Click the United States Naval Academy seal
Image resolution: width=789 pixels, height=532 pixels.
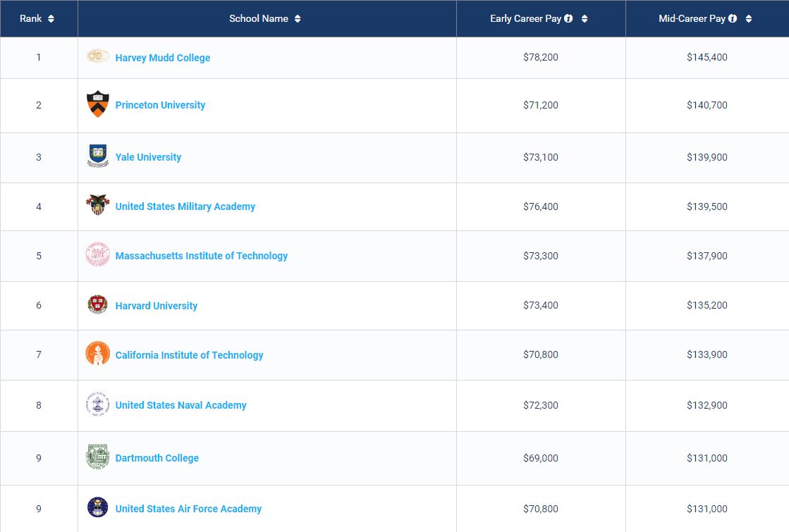[97, 404]
